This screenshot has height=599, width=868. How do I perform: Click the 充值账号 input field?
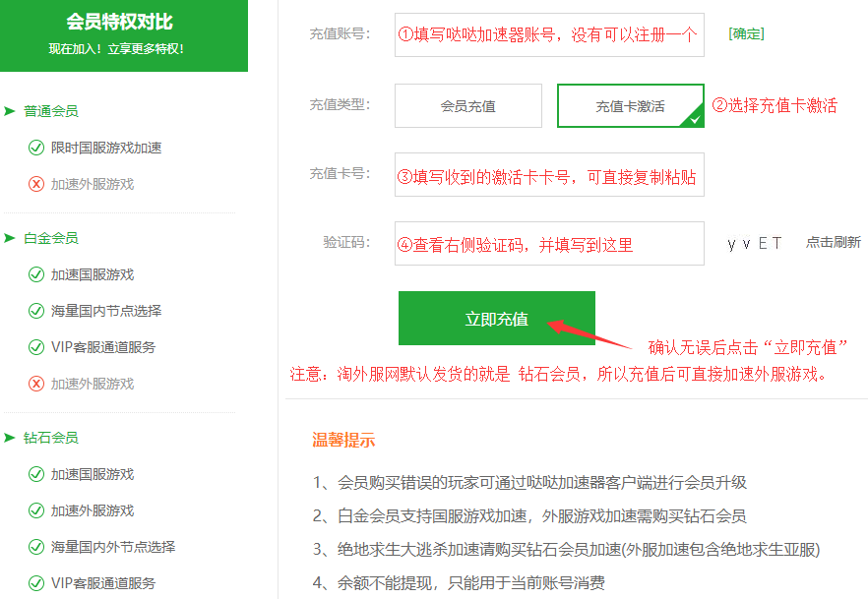pos(549,34)
